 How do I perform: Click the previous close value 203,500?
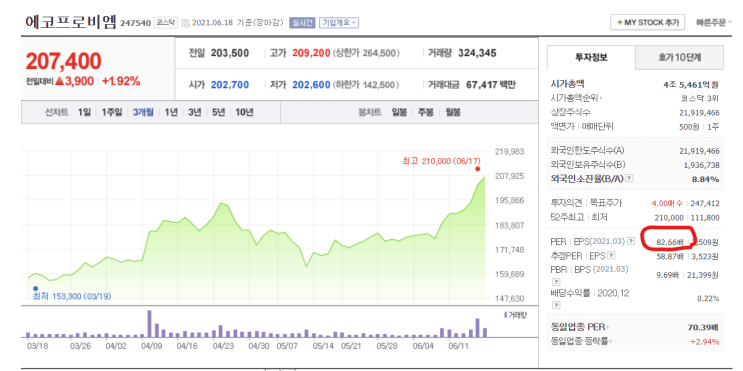click(230, 53)
